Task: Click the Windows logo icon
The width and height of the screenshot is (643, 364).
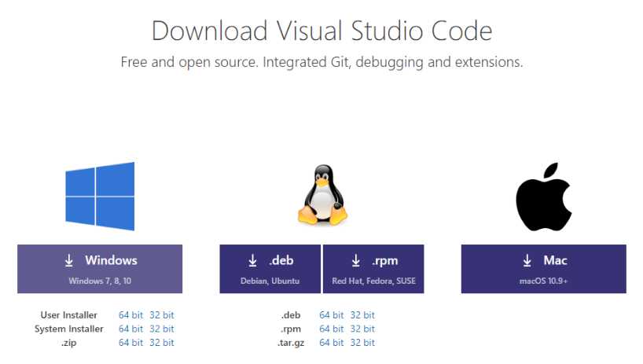Action: coord(100,197)
